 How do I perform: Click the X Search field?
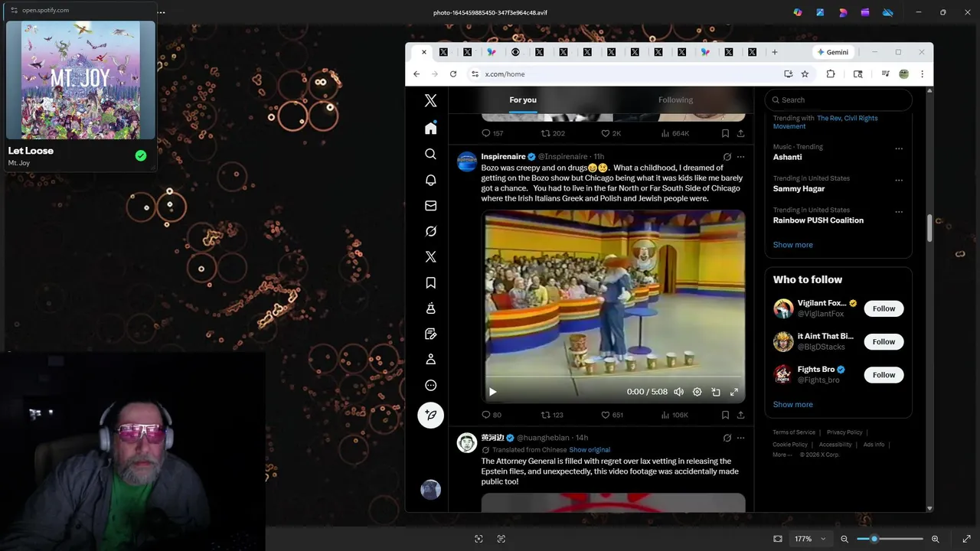[838, 99]
